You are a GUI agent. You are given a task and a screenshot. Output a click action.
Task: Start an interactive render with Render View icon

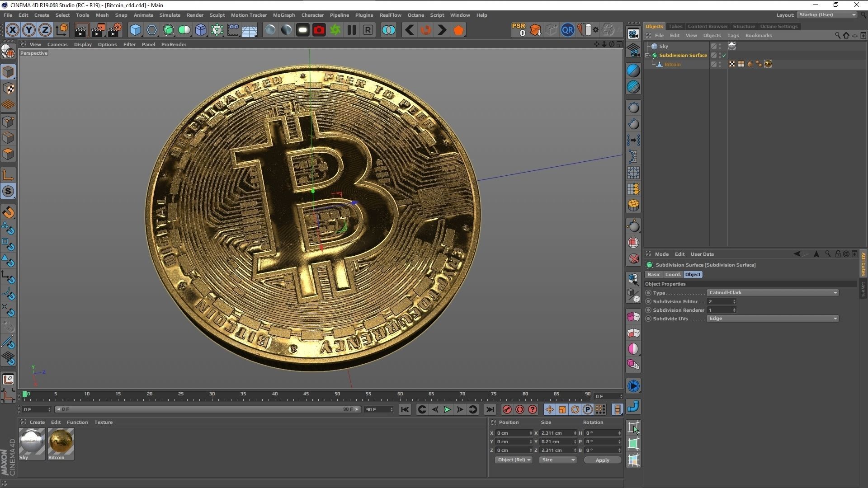(81, 30)
